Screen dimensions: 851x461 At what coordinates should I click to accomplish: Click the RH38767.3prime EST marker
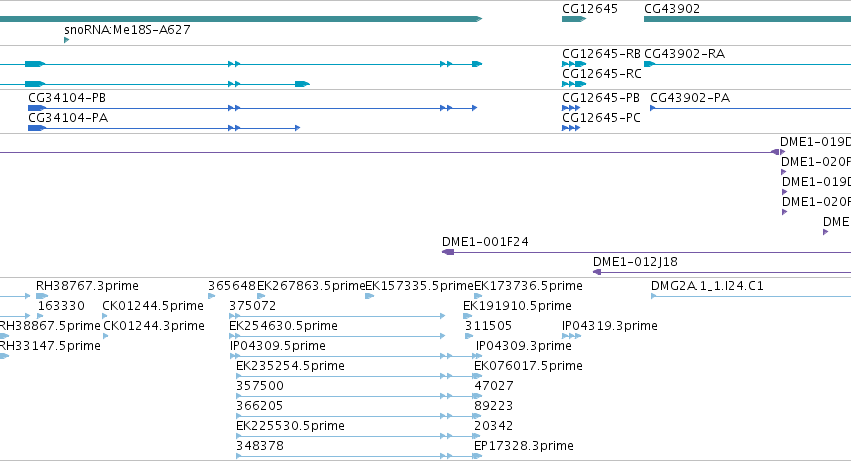coord(42,296)
